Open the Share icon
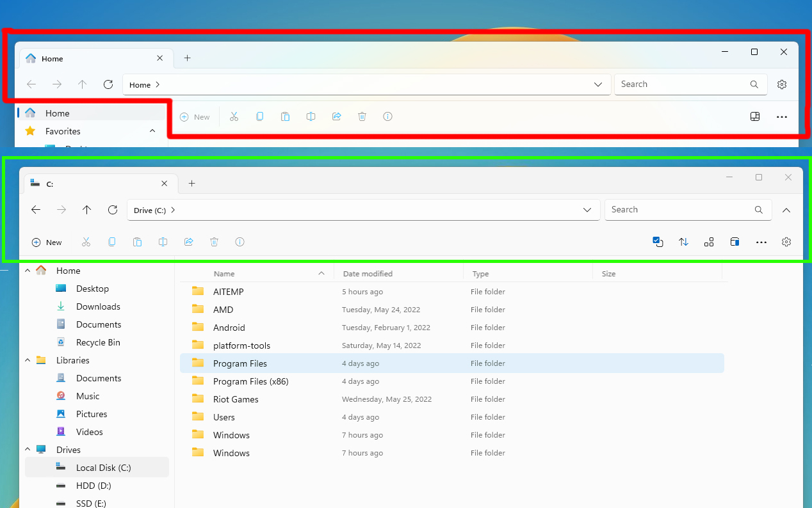 pyautogui.click(x=188, y=242)
